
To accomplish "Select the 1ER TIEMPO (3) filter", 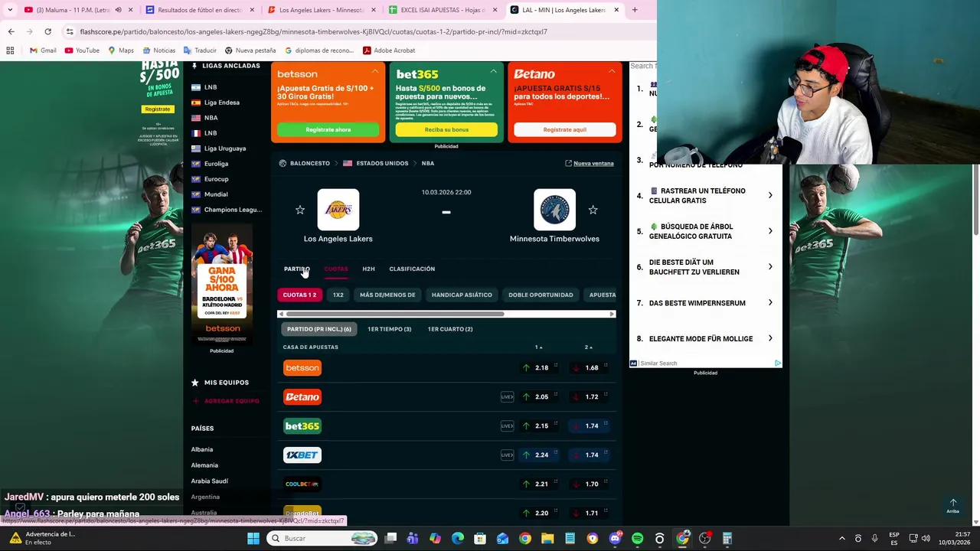I will click(389, 329).
